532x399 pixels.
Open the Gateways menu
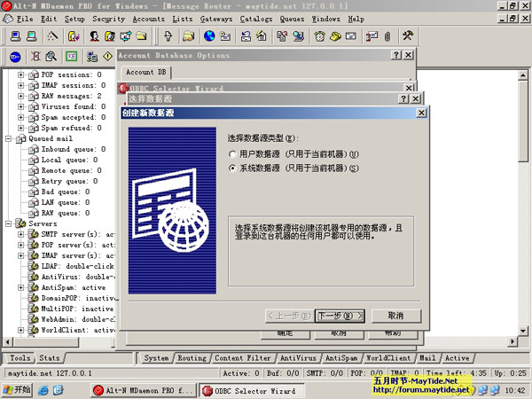(x=216, y=18)
